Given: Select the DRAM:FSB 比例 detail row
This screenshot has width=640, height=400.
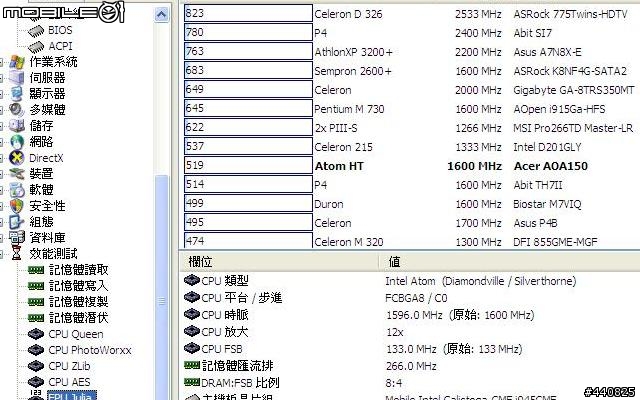Looking at the screenshot, I should pyautogui.click(x=410, y=382).
